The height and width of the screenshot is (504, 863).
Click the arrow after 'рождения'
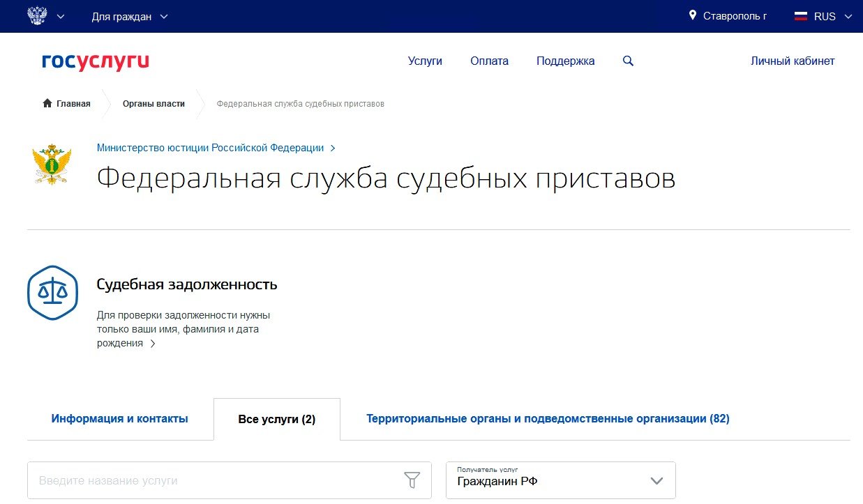tap(153, 344)
